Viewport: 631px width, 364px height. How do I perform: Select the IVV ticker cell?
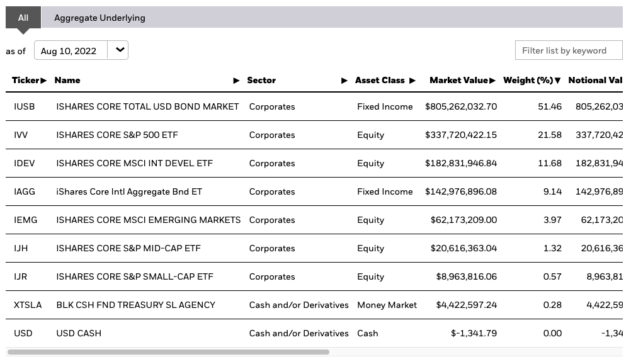(21, 135)
